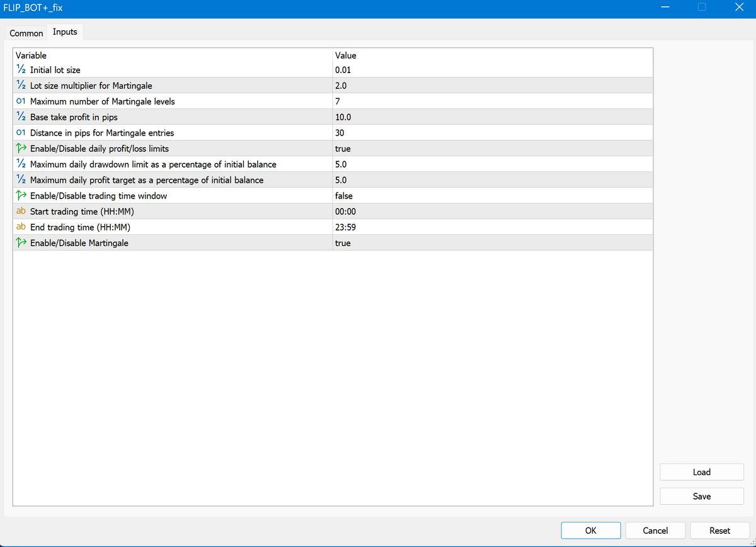Click the icon next to Lot size multiplier
This screenshot has width=756, height=547.
20,86
